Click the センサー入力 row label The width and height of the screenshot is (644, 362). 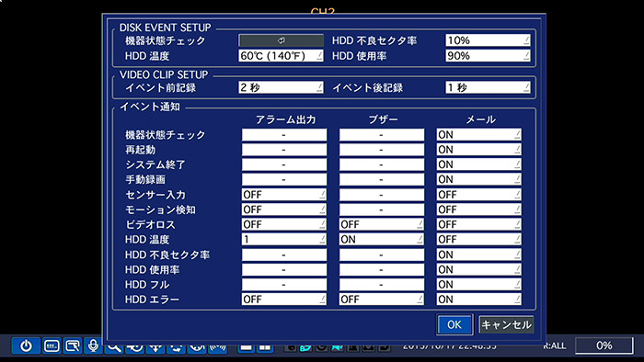(x=155, y=195)
